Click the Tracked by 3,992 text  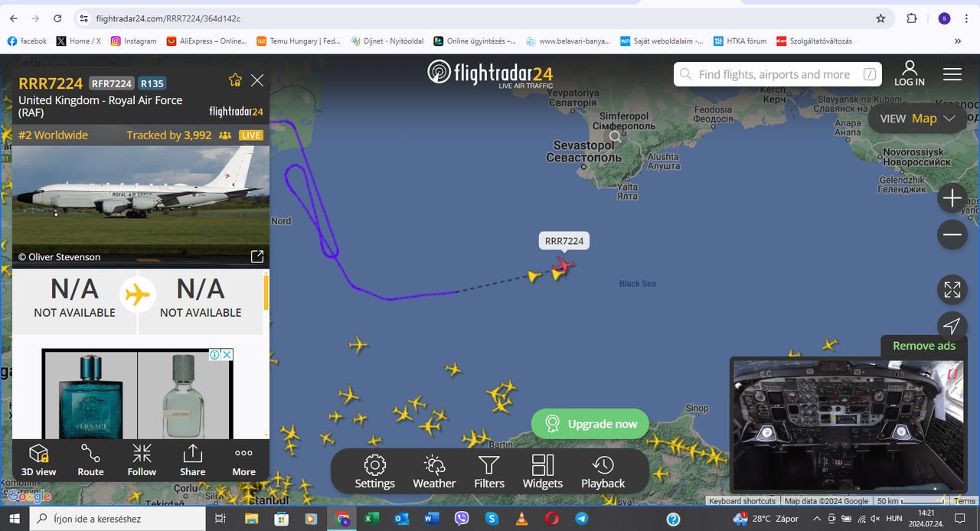(169, 135)
